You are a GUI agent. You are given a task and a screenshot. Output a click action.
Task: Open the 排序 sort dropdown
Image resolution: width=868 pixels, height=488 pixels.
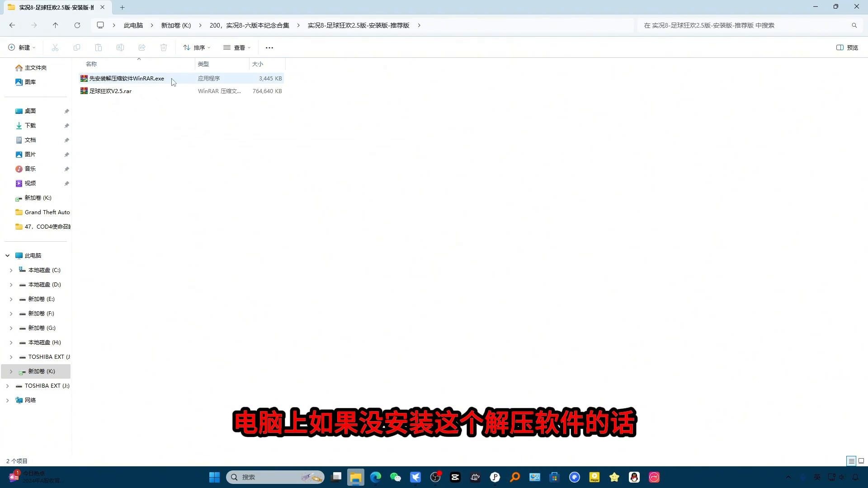point(197,47)
